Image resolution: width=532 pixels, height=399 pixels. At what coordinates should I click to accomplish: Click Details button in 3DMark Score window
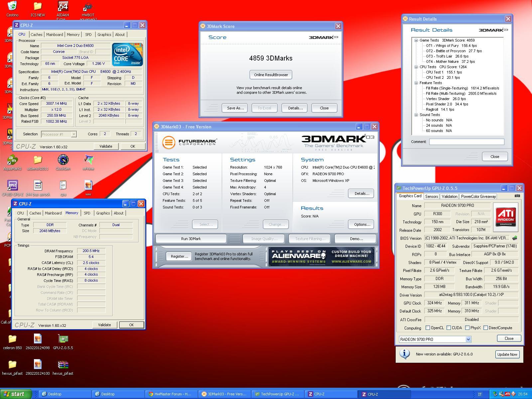(x=295, y=108)
